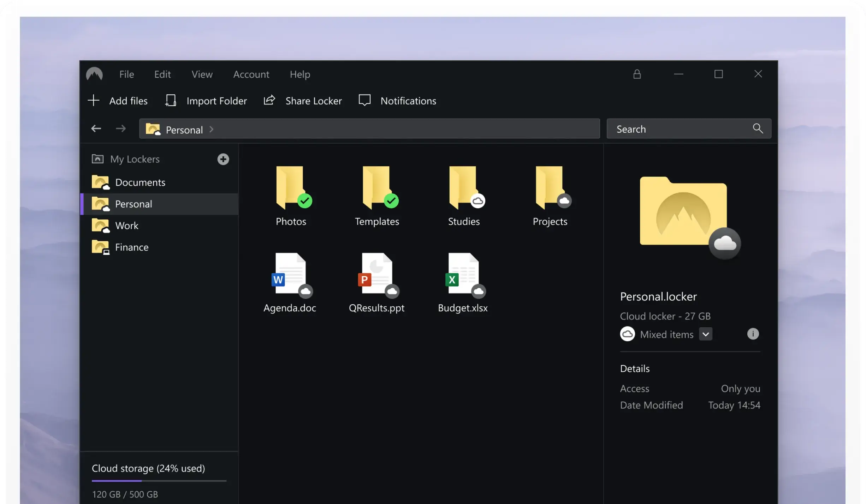The width and height of the screenshot is (866, 504).
Task: Click the add new locker plus button
Action: click(x=223, y=159)
